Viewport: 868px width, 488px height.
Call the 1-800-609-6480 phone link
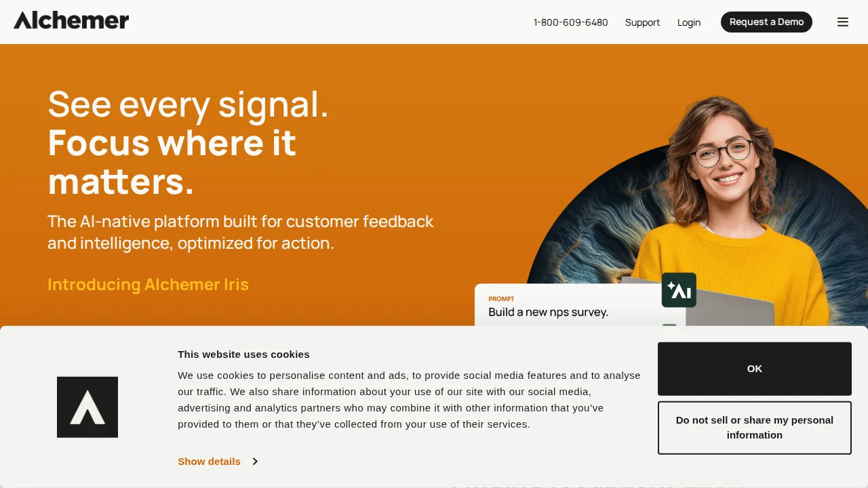570,22
